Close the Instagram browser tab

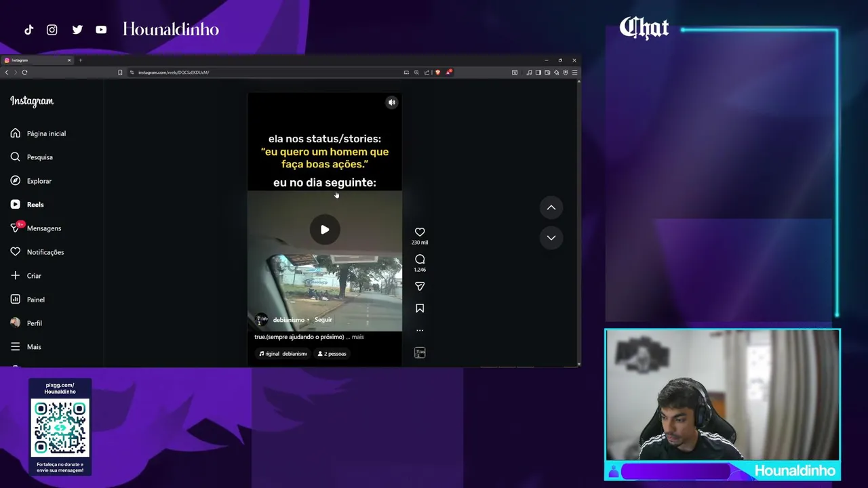(68, 60)
